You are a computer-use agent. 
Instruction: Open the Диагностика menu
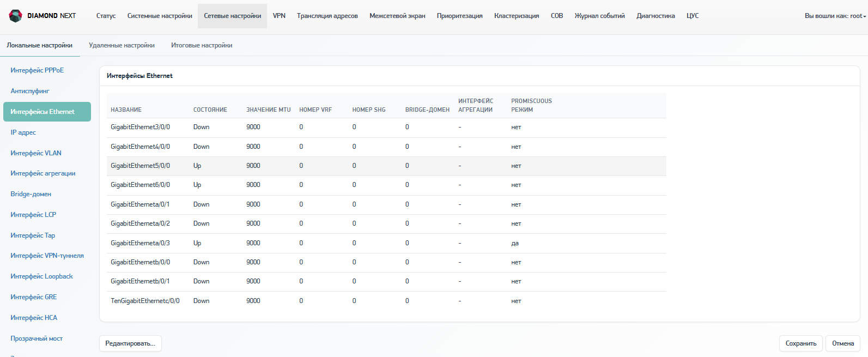point(655,16)
